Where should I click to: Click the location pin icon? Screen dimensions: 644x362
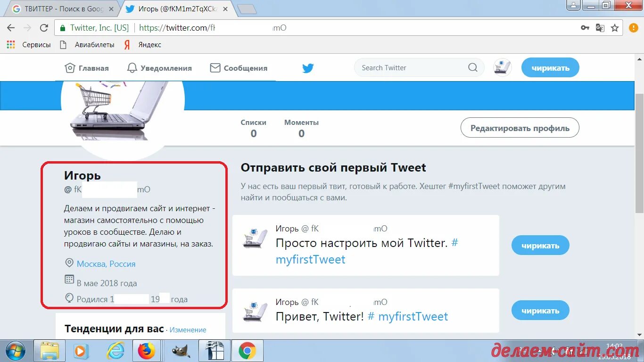[x=69, y=263]
